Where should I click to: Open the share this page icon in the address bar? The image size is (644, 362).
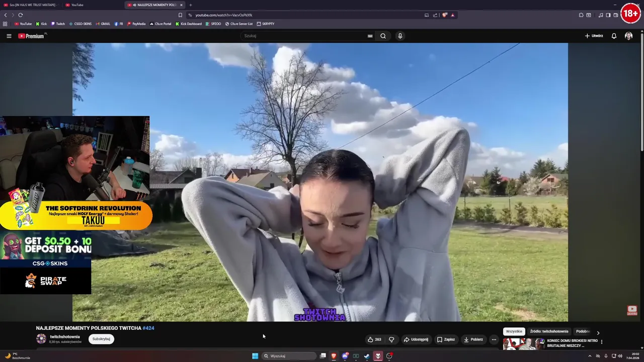pyautogui.click(x=435, y=15)
